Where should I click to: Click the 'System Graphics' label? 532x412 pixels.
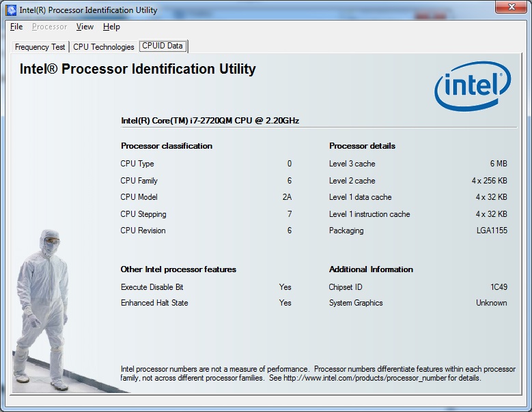pyautogui.click(x=356, y=303)
